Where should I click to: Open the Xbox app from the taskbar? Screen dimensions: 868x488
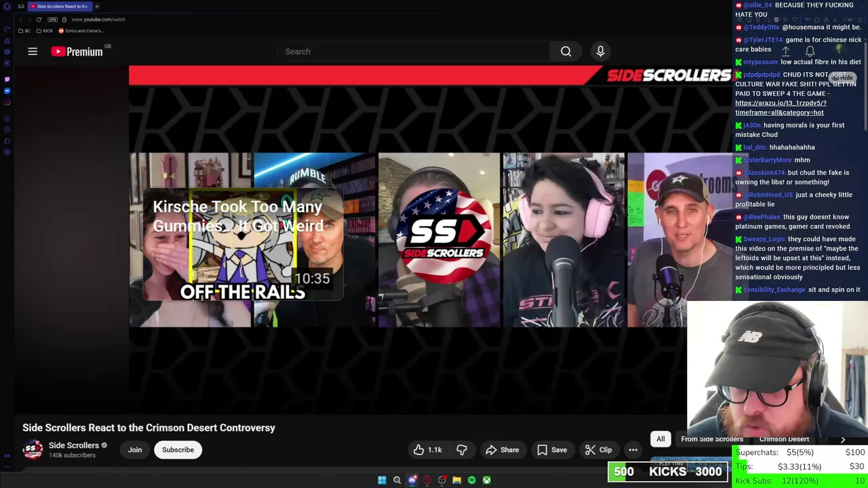pyautogui.click(x=486, y=480)
